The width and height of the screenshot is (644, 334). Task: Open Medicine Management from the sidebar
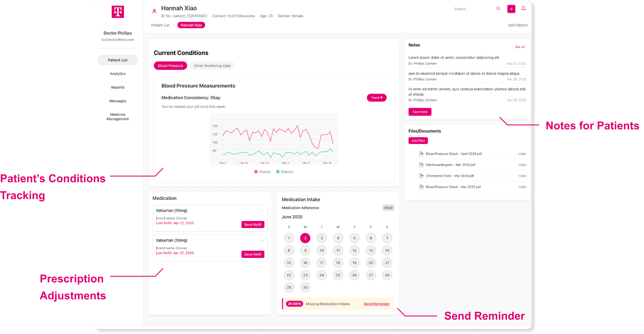point(118,116)
